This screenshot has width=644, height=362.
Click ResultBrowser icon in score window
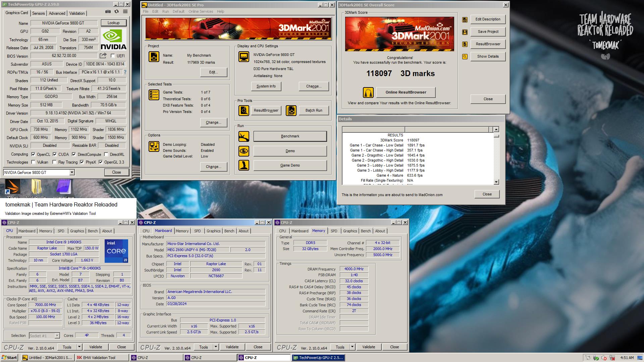(465, 44)
